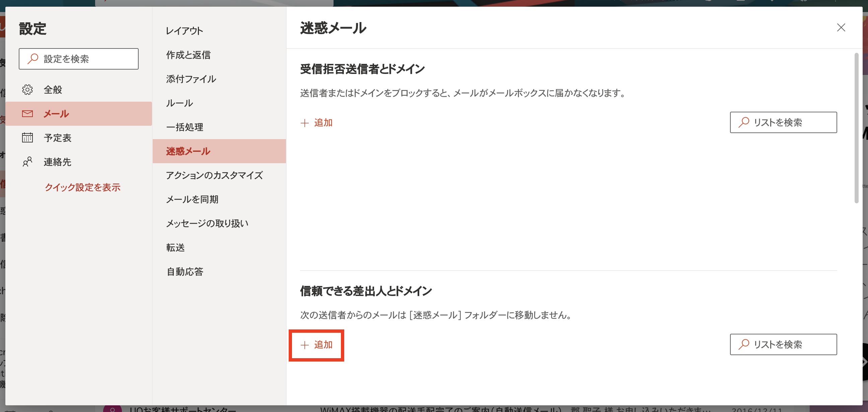This screenshot has width=868, height=412.
Task: Open the 転送 settings page
Action: point(175,247)
